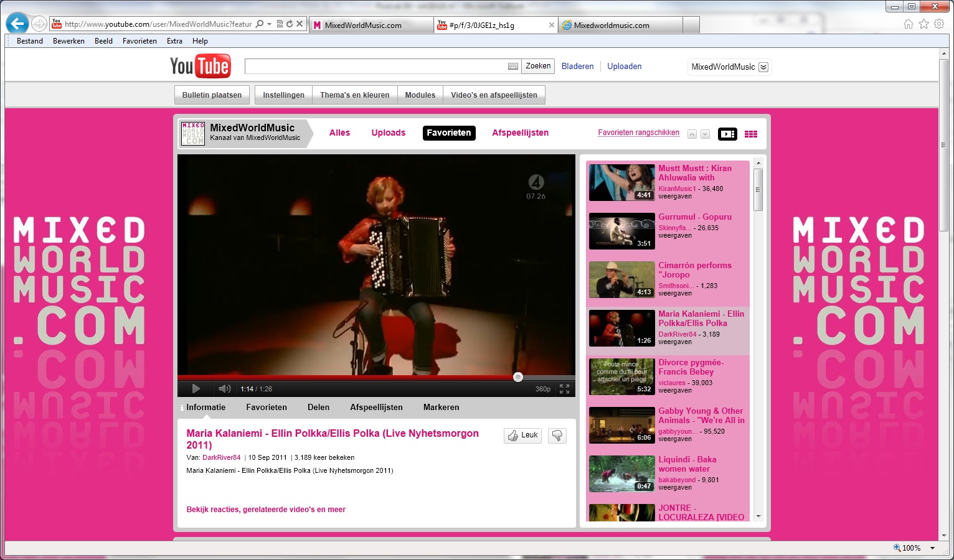The height and width of the screenshot is (560, 954).
Task: Click the Zoeken search button
Action: 538,66
